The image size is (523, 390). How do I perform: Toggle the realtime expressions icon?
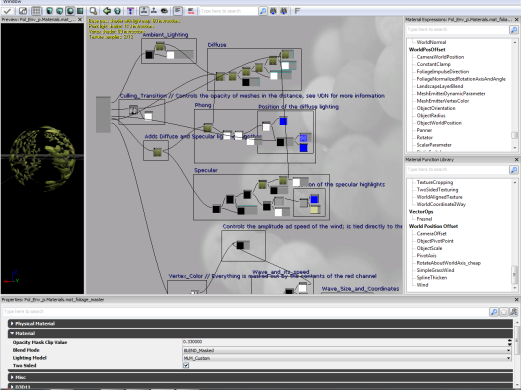pyautogui.click(x=154, y=11)
